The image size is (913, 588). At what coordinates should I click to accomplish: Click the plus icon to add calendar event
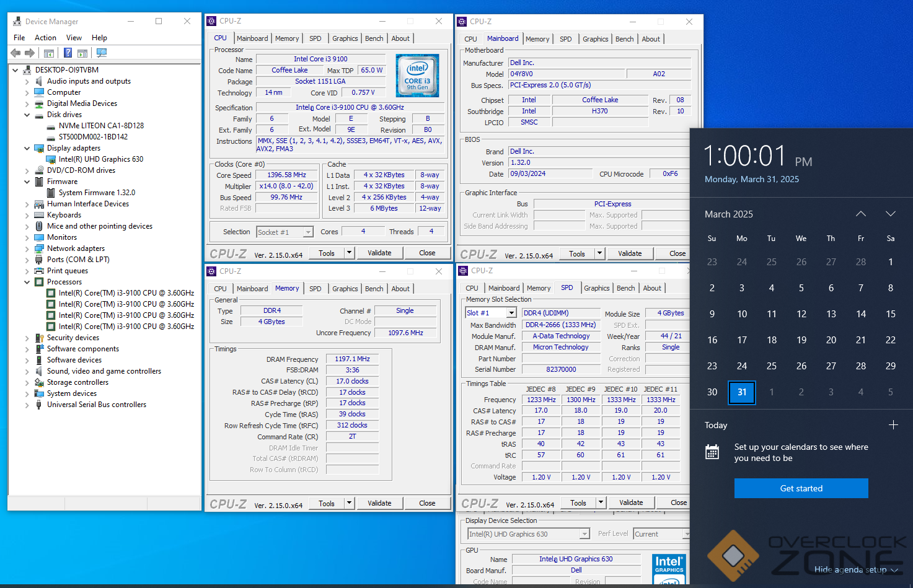point(893,425)
